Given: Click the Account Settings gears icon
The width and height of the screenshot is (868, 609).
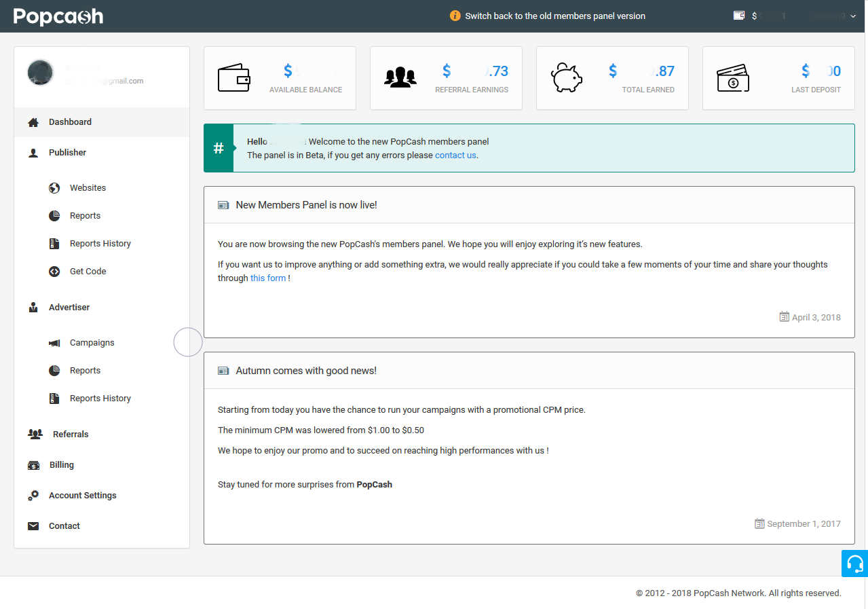Looking at the screenshot, I should click(x=33, y=496).
